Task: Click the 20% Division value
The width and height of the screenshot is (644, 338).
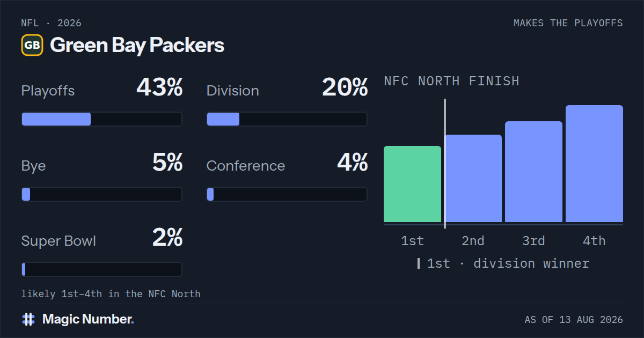Action: [x=345, y=87]
